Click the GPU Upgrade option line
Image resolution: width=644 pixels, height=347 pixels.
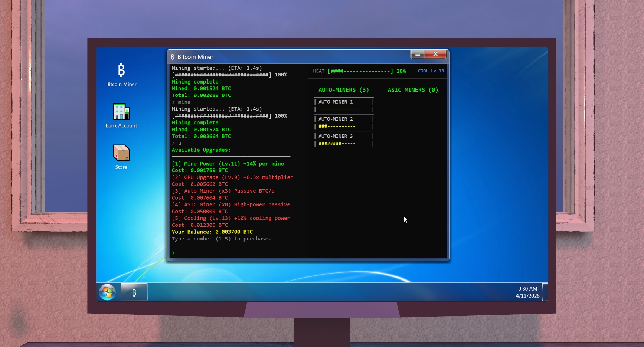point(232,177)
